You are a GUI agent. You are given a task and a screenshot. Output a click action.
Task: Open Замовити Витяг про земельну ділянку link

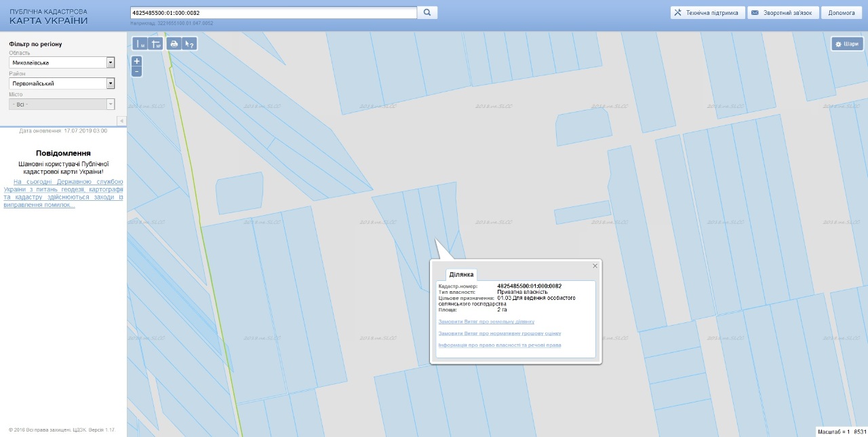486,322
